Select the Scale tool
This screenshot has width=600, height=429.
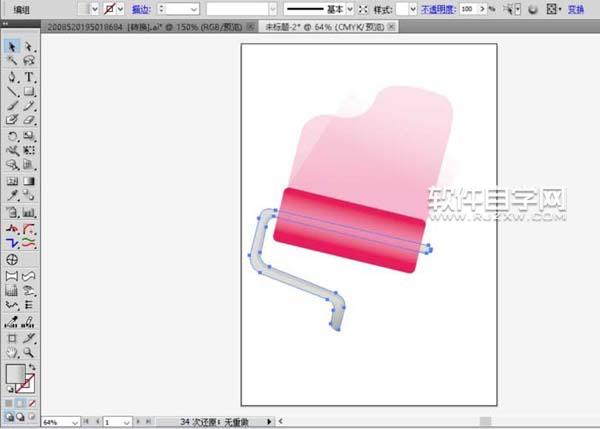28,136
